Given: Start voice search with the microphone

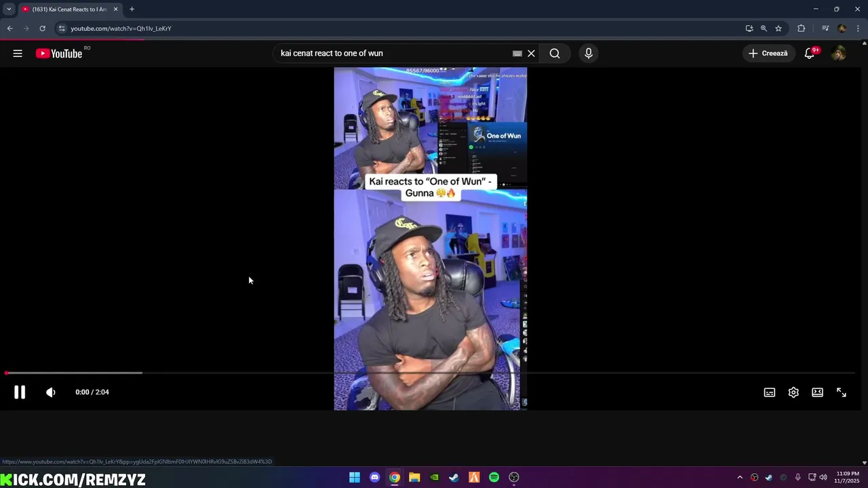Looking at the screenshot, I should tap(589, 54).
